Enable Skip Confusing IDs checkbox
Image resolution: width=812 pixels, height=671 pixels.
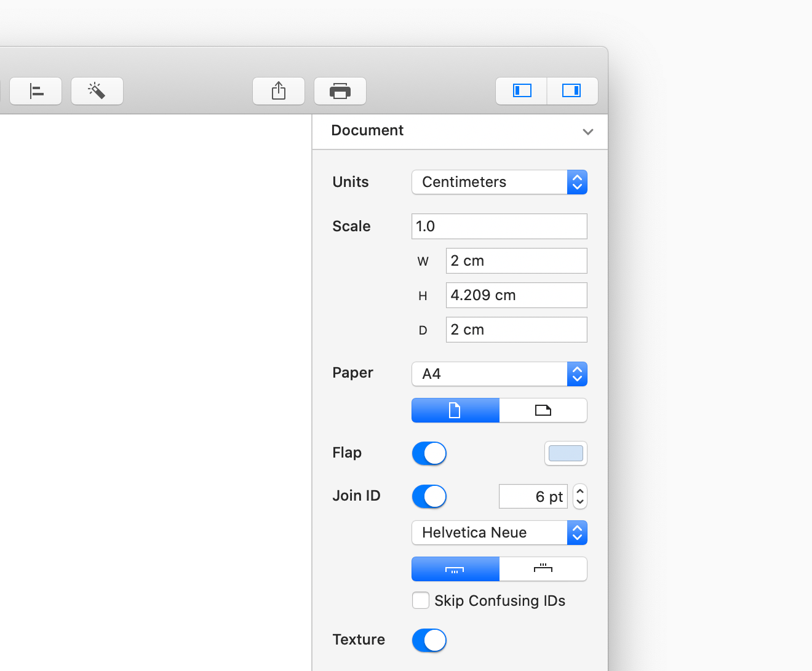(x=421, y=600)
